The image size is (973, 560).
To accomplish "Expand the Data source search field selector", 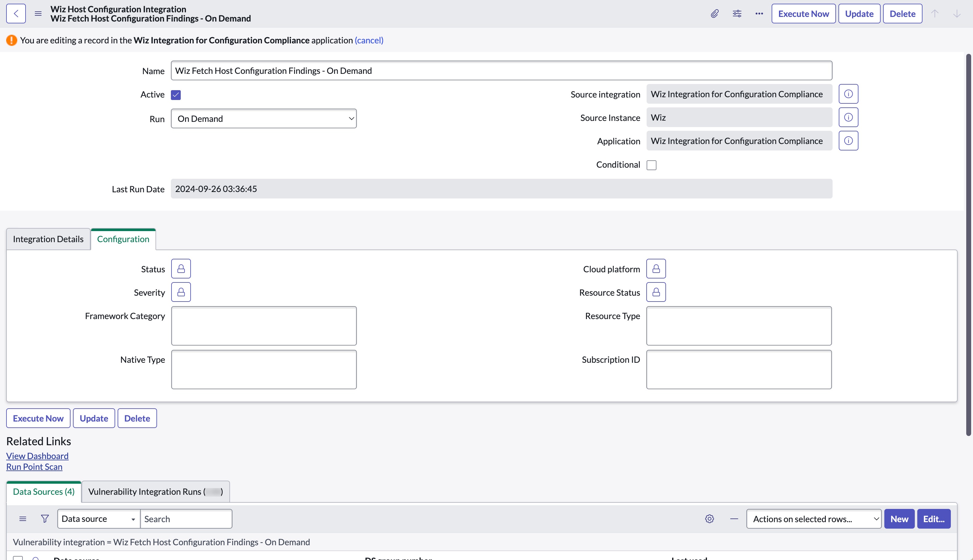I will click(x=99, y=519).
